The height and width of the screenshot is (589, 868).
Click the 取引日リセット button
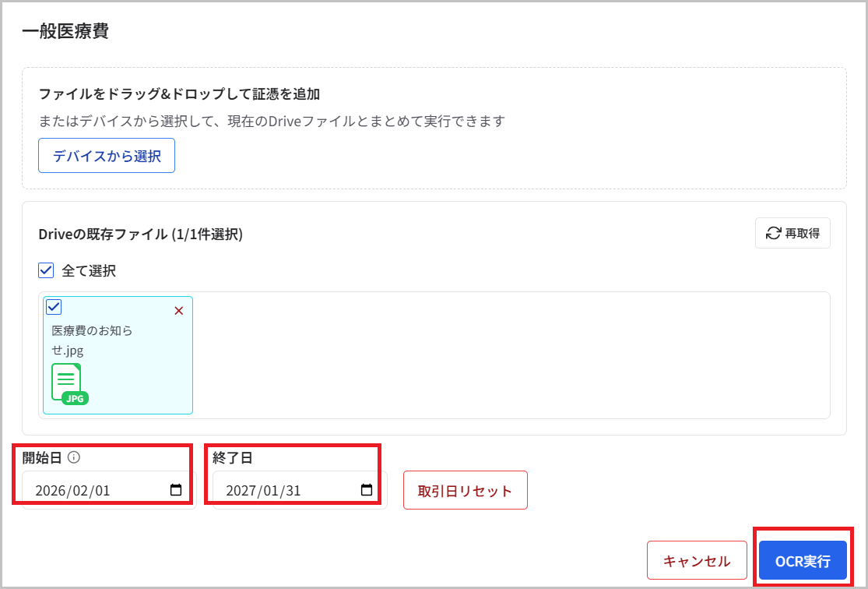465,490
